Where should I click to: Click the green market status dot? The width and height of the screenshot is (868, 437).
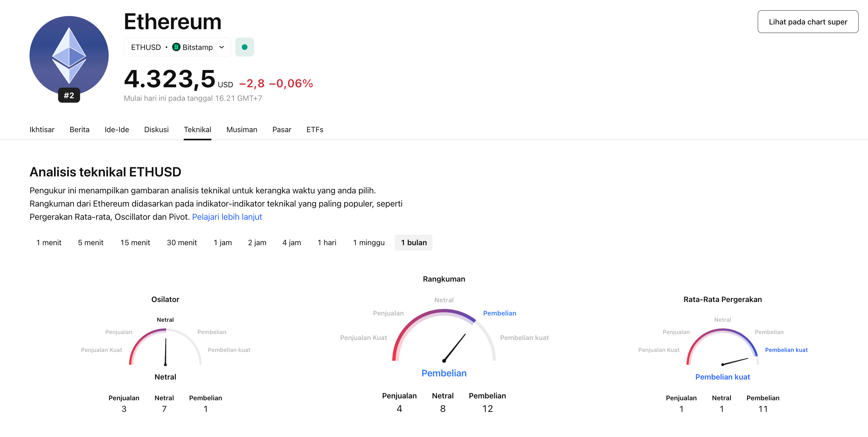(x=245, y=47)
